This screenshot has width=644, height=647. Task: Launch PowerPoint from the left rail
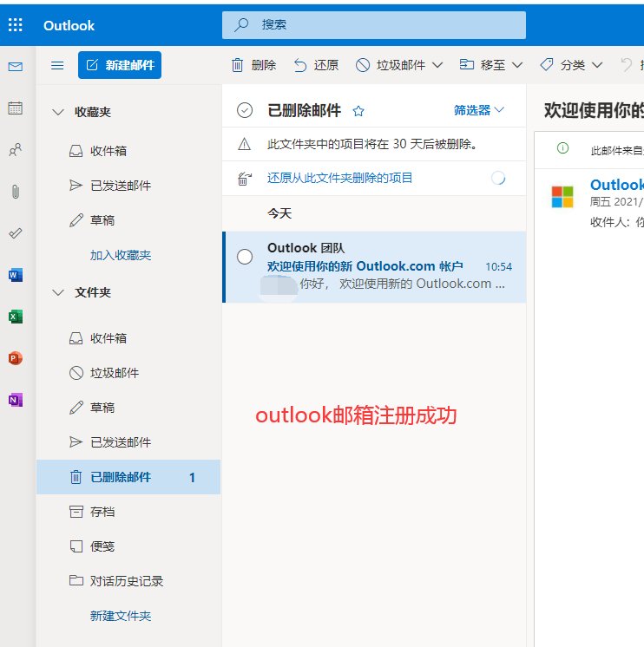click(16, 358)
